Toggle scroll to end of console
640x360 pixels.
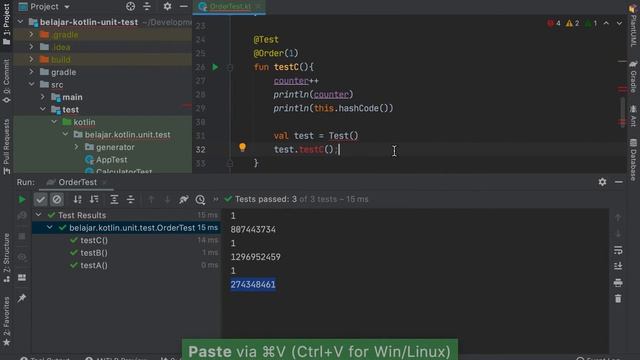point(618,266)
